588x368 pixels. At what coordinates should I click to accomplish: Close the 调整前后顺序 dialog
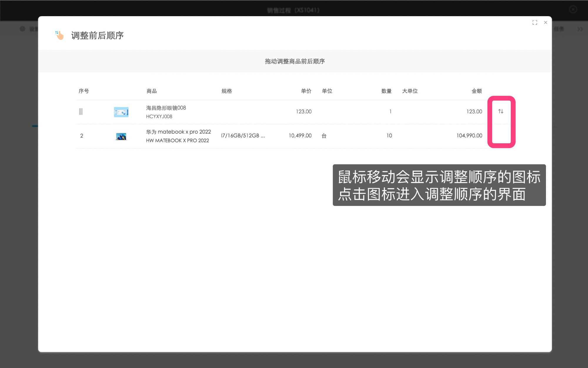click(x=546, y=23)
